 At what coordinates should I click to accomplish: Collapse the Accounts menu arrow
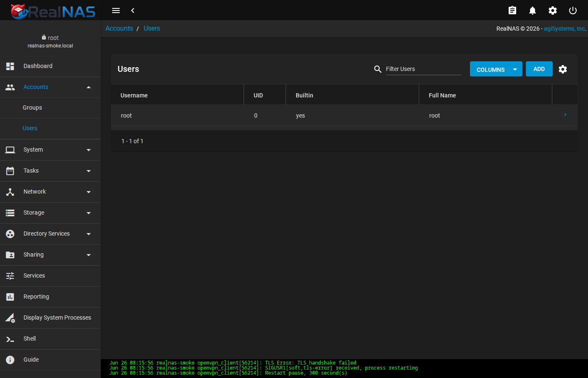pos(89,87)
